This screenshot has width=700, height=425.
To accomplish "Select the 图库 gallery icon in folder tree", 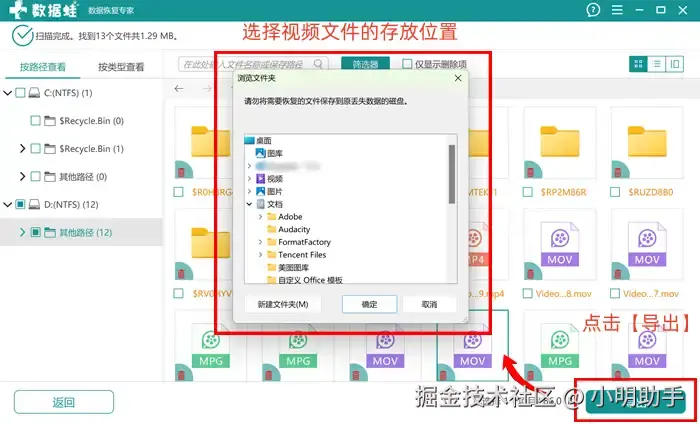I will coord(260,153).
